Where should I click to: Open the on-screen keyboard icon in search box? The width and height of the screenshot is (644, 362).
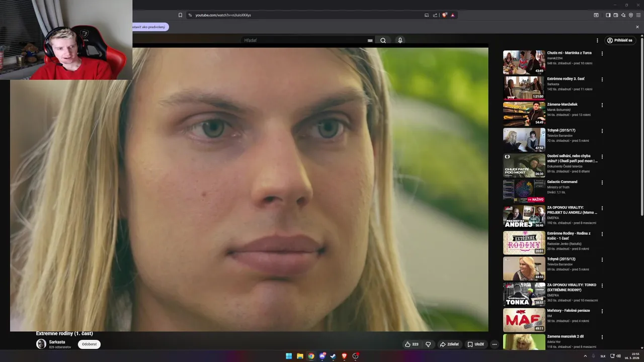[x=370, y=40]
